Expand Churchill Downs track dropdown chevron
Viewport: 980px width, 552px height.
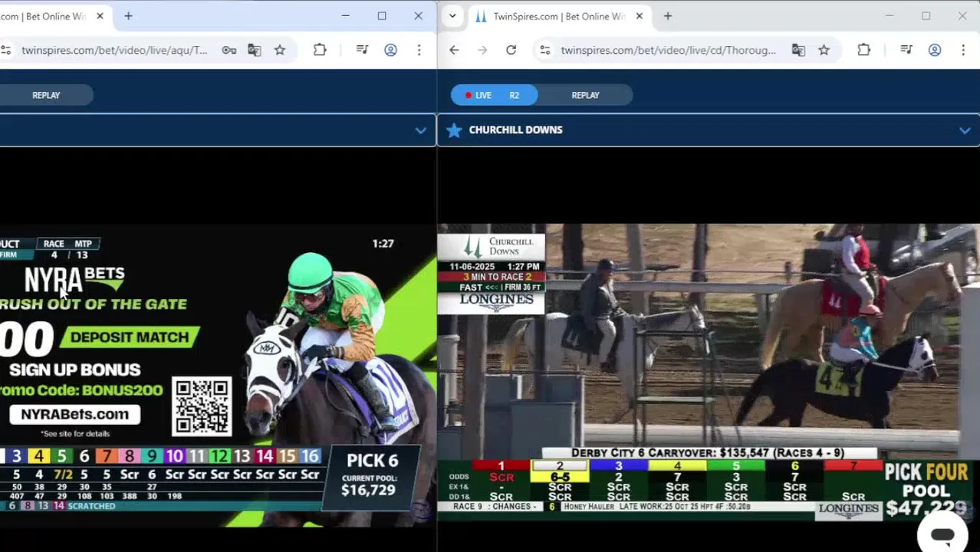(x=964, y=130)
